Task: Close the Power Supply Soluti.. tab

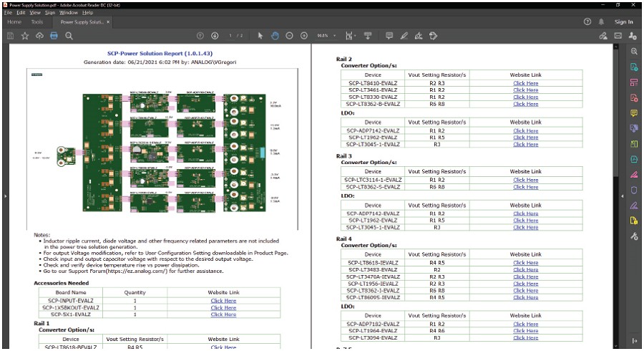Action: [108, 21]
